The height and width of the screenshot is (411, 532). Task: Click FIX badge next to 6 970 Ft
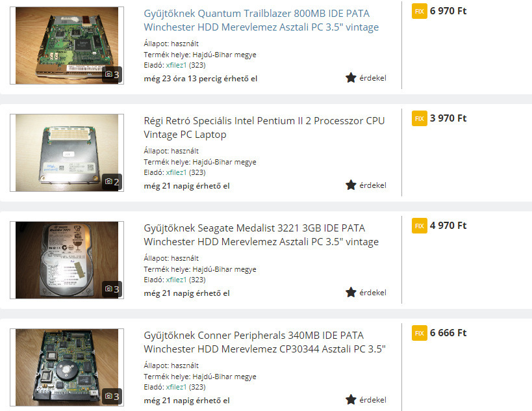(420, 11)
